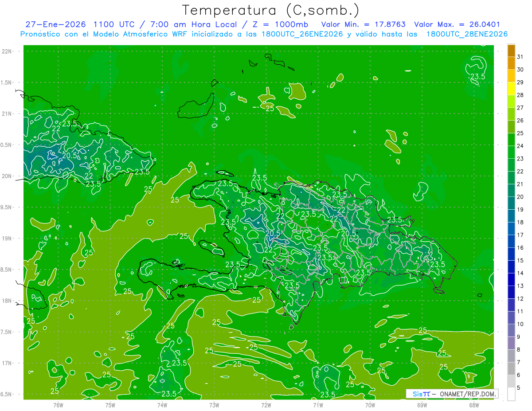The width and height of the screenshot is (532, 411).
Task: Click the colorbar legend value 6
Action: [519, 375]
